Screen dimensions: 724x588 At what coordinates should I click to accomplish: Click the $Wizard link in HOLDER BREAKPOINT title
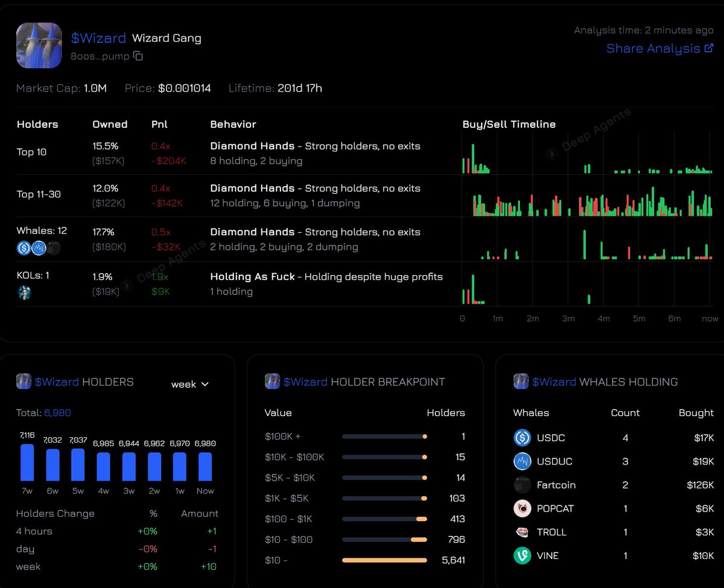coord(305,382)
